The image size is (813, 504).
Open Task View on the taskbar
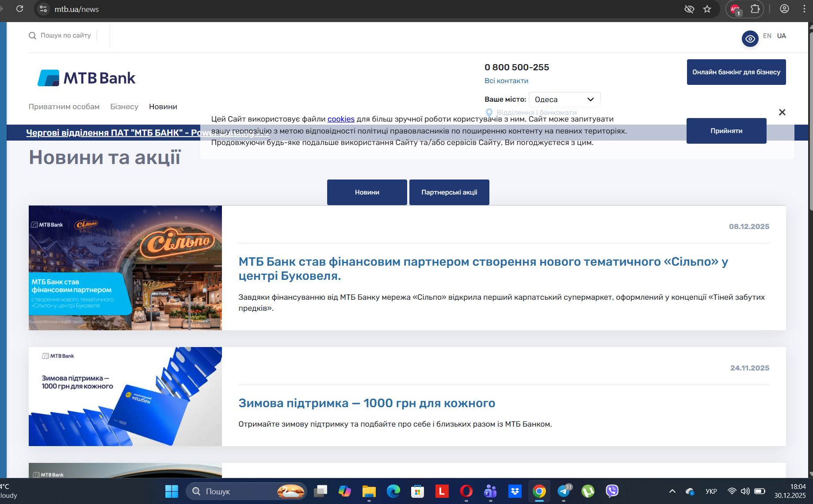321,491
